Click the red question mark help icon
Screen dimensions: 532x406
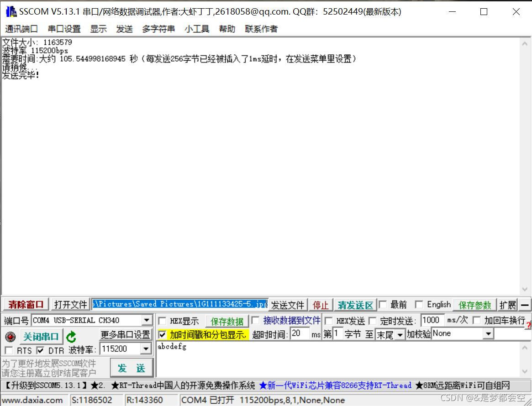point(528,325)
